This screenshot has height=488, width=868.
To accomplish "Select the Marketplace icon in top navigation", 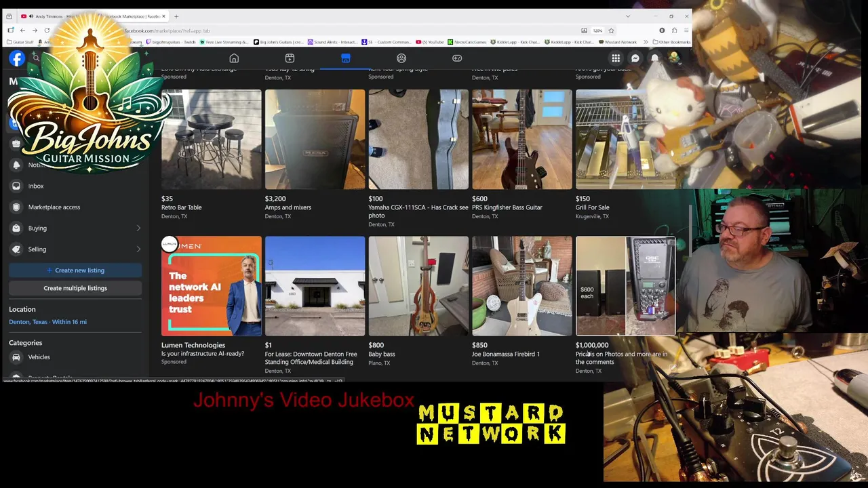I will coord(345,58).
